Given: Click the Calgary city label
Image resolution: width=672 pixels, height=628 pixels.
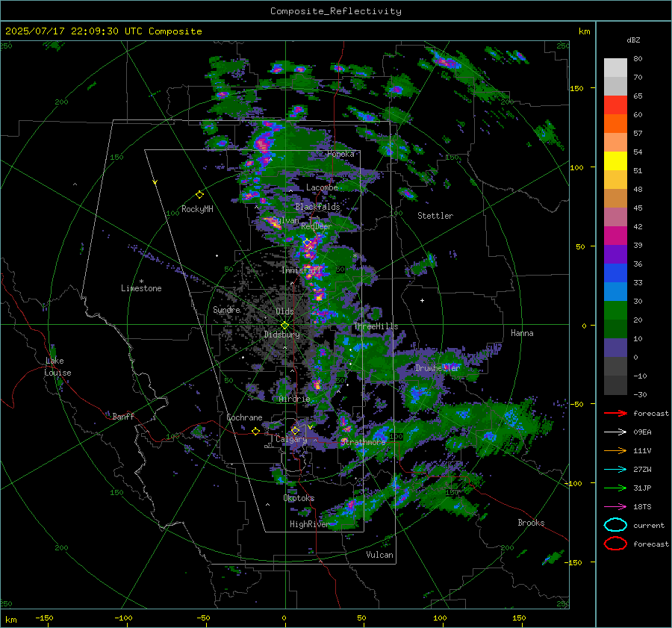Looking at the screenshot, I should (x=291, y=439).
